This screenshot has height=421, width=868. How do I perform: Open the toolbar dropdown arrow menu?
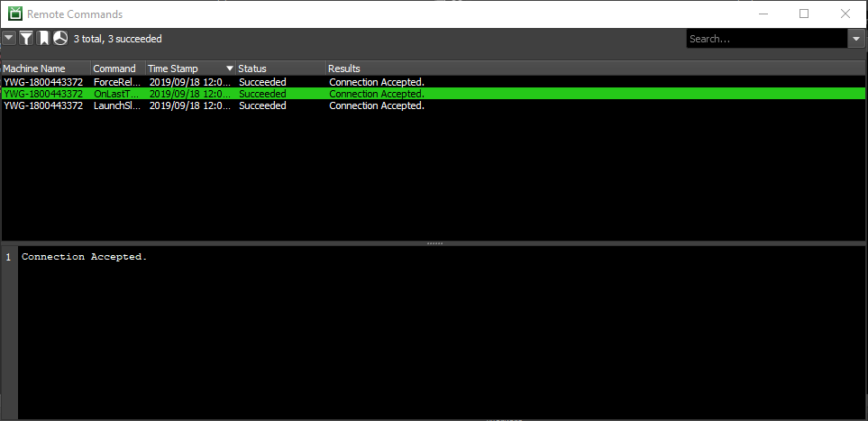9,39
